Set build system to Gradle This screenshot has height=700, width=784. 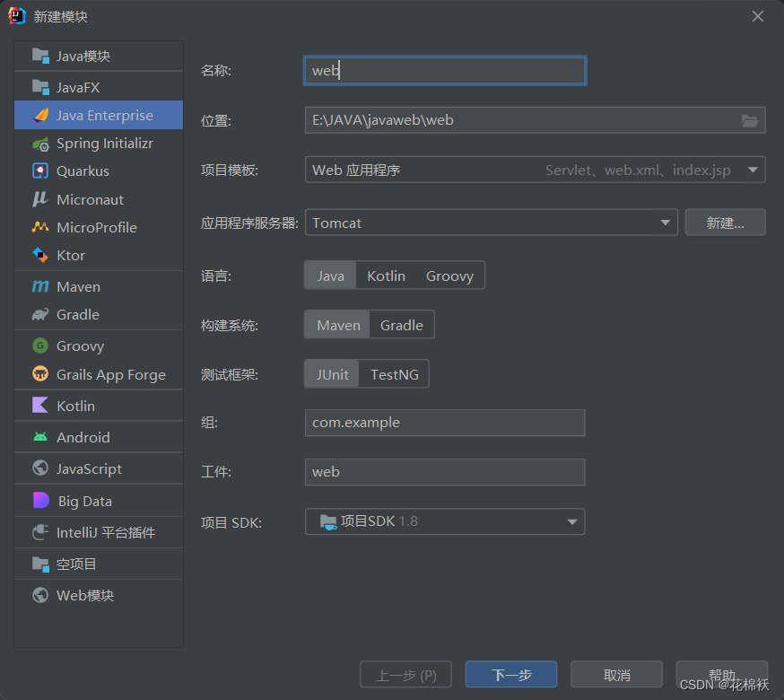[x=402, y=325]
